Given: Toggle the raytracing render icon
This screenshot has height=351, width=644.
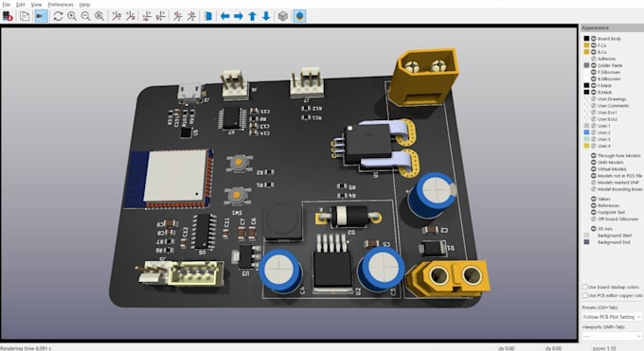Looking at the screenshot, I should pyautogui.click(x=41, y=16).
